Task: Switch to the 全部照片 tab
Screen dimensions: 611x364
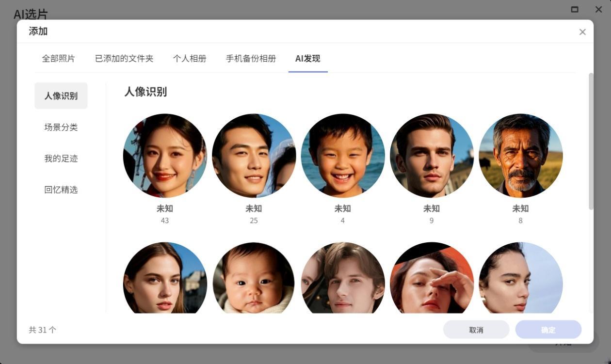Action: 59,59
